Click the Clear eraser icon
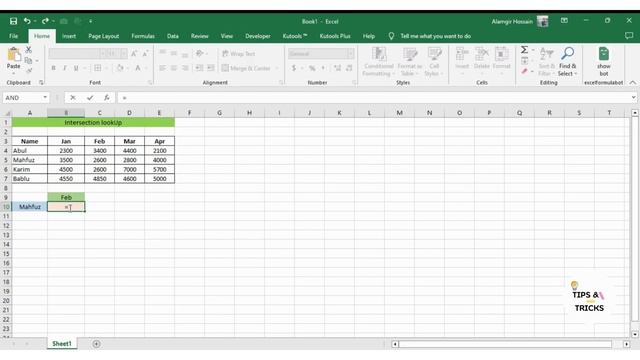This screenshot has width=640, height=360. [524, 71]
